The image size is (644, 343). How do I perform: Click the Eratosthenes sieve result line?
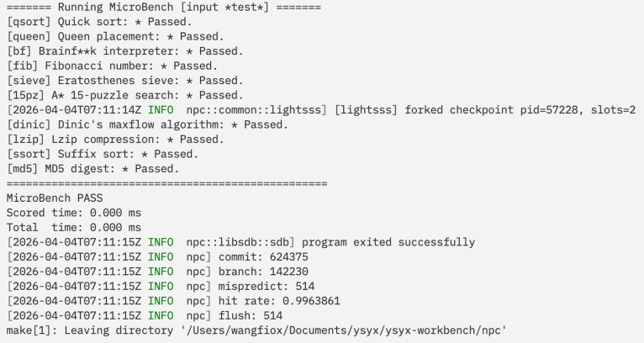[x=125, y=81]
